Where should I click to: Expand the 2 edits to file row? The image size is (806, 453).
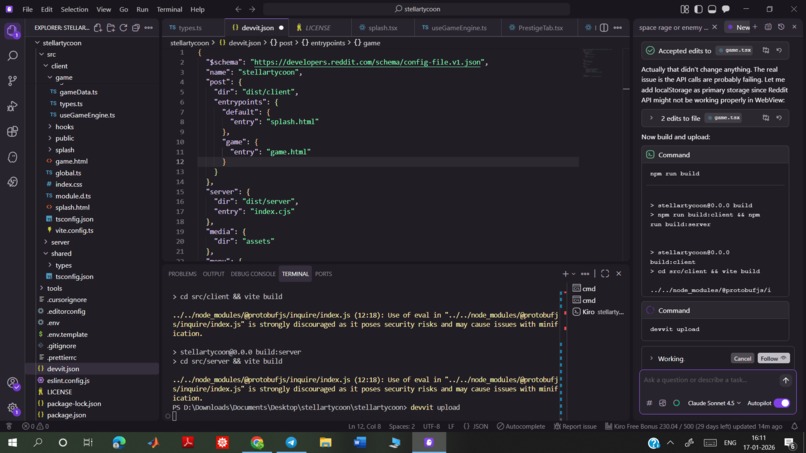pyautogui.click(x=651, y=118)
